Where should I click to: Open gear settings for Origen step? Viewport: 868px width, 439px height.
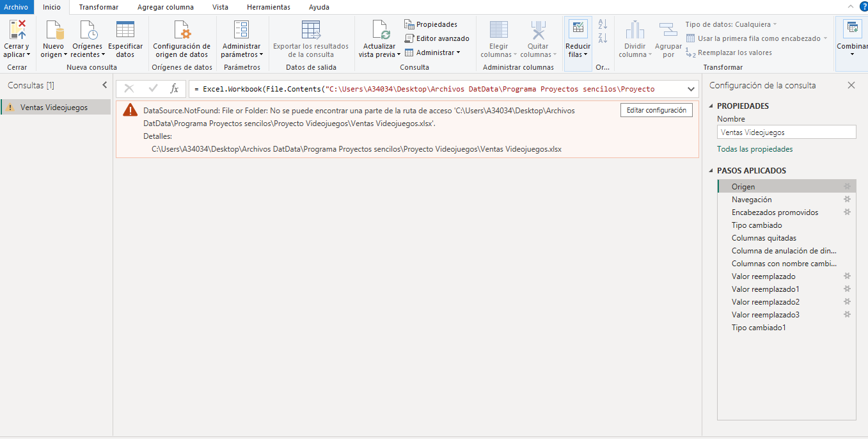[x=847, y=187]
